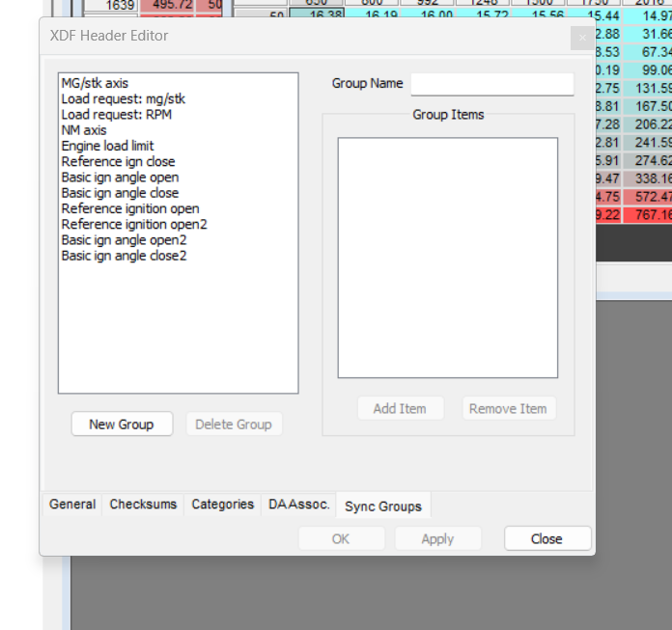Open the Checksums tab
The width and height of the screenshot is (672, 630).
pos(143,505)
